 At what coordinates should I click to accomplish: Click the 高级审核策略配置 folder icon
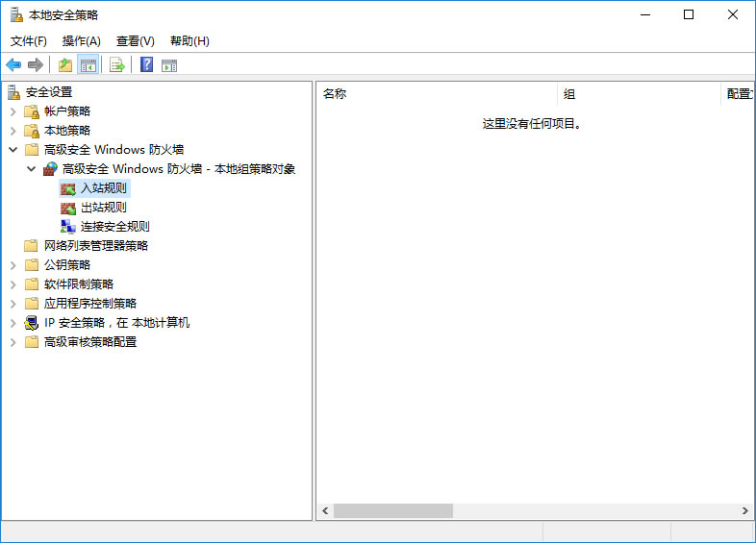pos(32,342)
